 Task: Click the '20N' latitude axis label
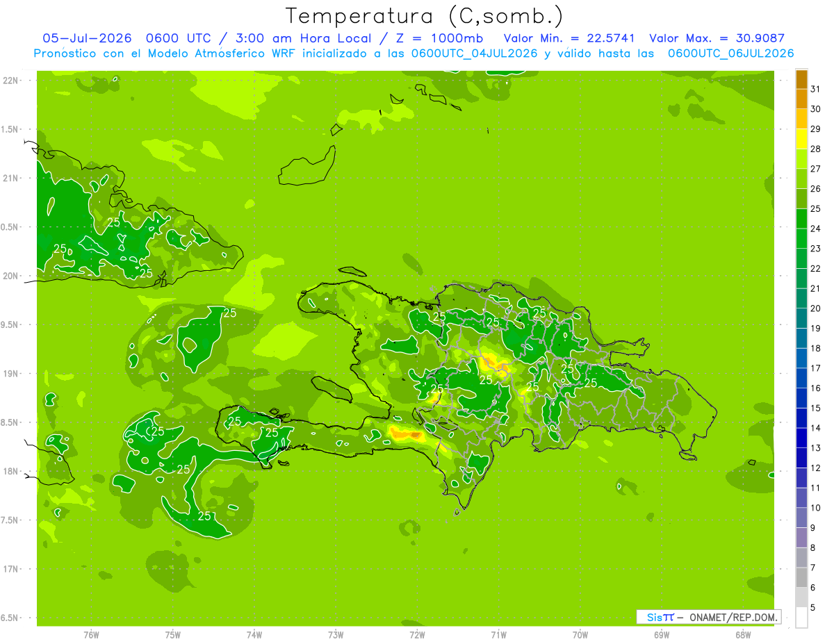[10, 276]
